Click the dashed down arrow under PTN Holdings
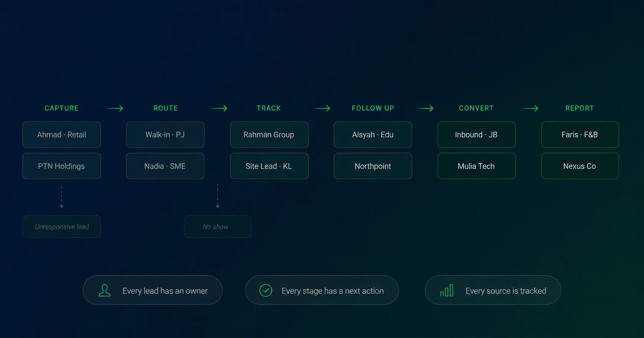This screenshot has height=338, width=644. click(62, 197)
